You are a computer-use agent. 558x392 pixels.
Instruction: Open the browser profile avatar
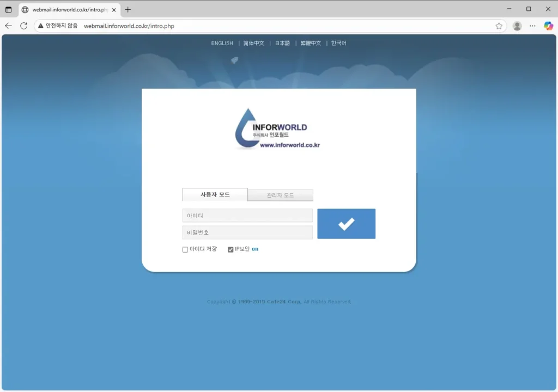point(517,26)
